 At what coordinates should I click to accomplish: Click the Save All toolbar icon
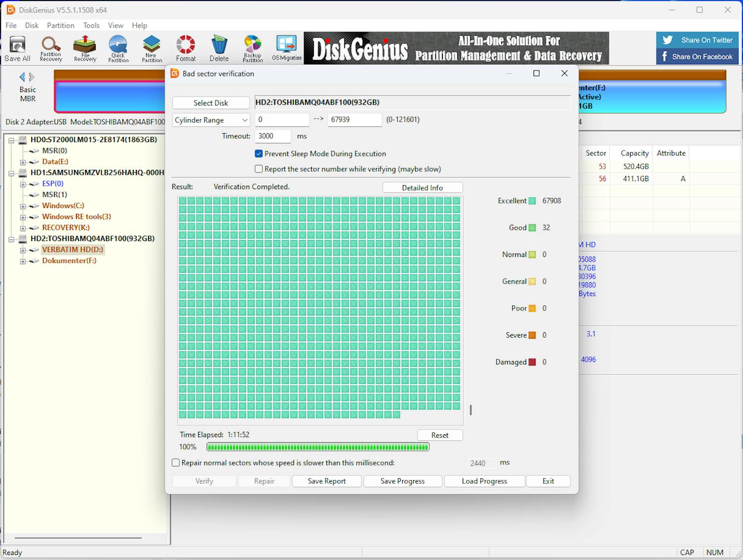17,49
